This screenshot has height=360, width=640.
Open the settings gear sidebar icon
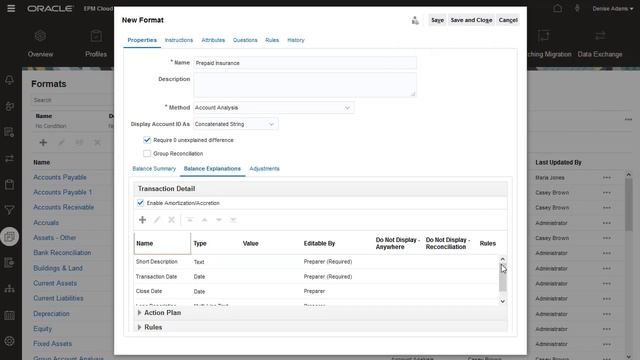[9, 341]
